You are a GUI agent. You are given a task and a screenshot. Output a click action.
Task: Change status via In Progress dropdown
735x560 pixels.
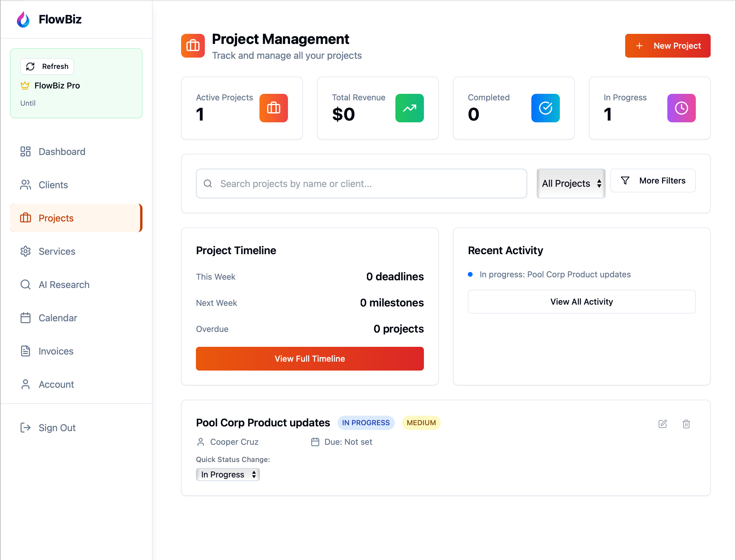(228, 474)
